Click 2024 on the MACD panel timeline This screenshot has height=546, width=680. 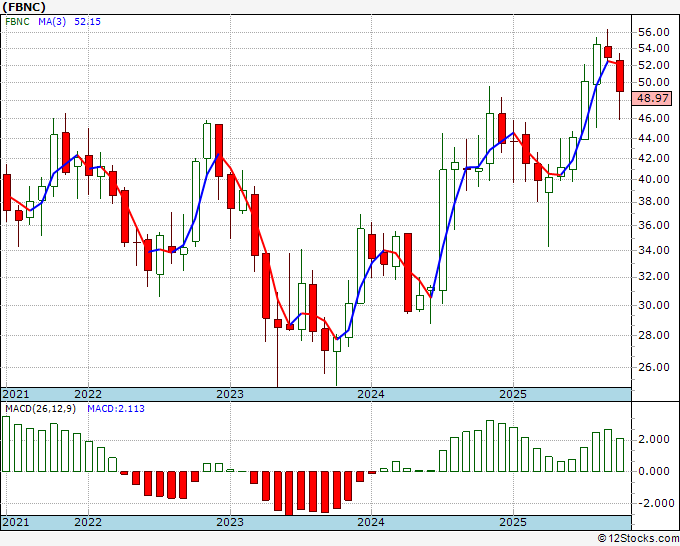pyautogui.click(x=371, y=522)
